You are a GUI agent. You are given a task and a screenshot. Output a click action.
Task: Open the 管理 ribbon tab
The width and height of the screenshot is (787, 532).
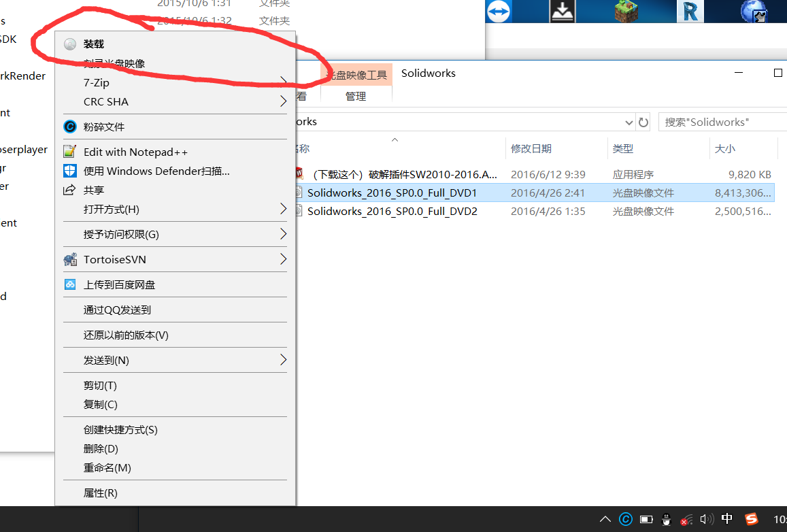(356, 97)
